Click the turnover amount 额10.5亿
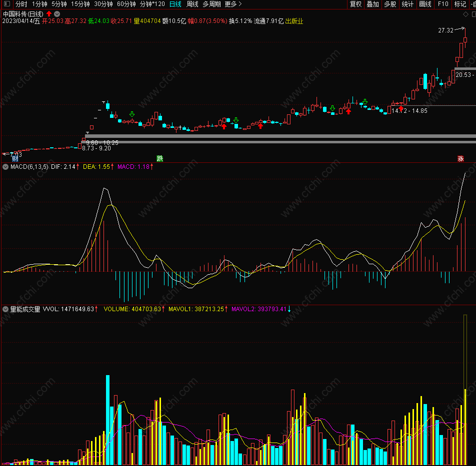This screenshot has width=476, height=466. click(174, 21)
